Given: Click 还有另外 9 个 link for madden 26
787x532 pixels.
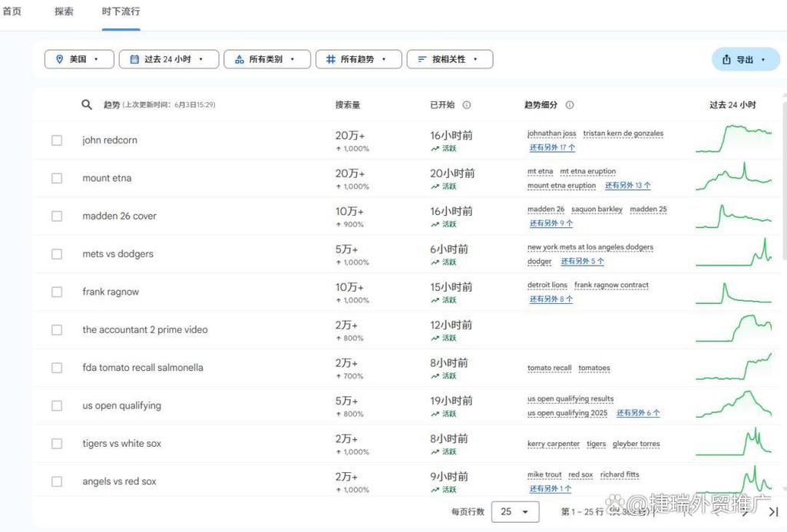Looking at the screenshot, I should click(x=551, y=223).
